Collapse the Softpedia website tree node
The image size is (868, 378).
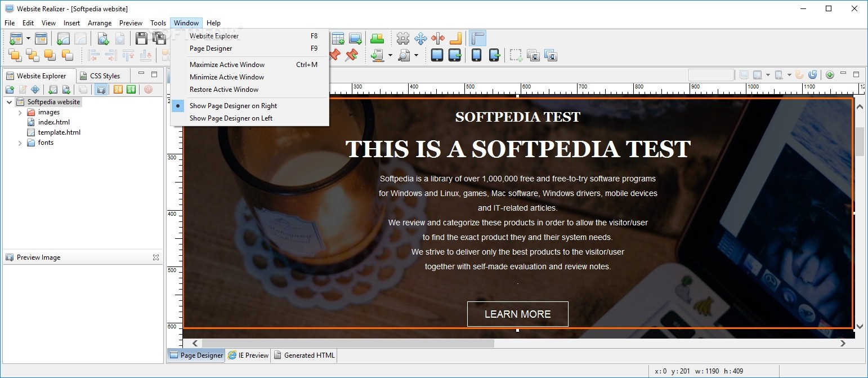coord(10,102)
